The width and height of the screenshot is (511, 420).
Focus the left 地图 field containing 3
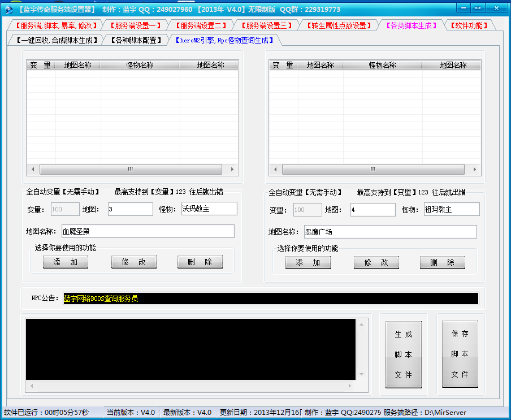pos(131,209)
